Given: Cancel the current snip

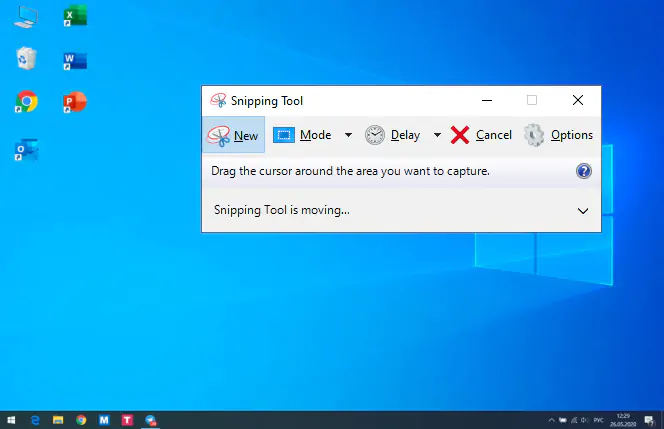Looking at the screenshot, I should pos(481,135).
